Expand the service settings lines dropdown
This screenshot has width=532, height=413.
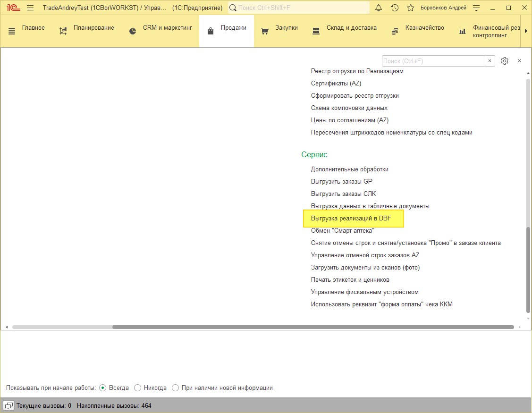point(476,8)
